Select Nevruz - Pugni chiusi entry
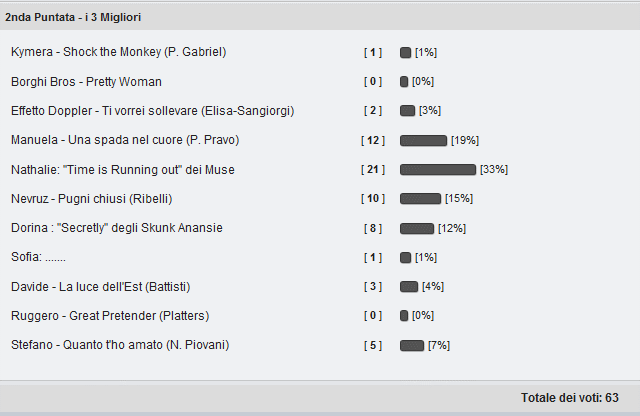640x416 pixels. [x=91, y=199]
